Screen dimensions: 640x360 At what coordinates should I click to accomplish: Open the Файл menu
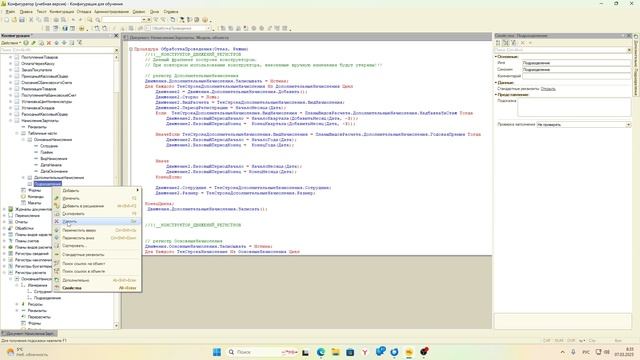click(x=10, y=12)
